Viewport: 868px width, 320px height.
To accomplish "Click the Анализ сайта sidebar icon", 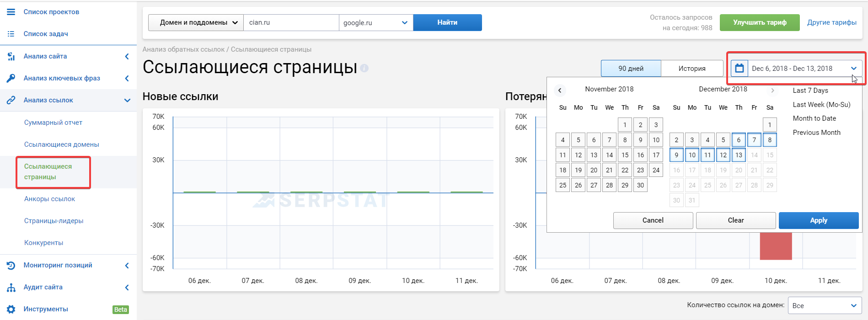I will coord(11,56).
